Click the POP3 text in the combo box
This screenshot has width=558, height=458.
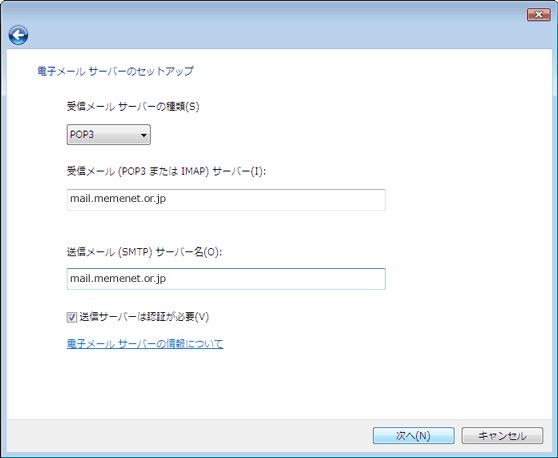coord(82,135)
